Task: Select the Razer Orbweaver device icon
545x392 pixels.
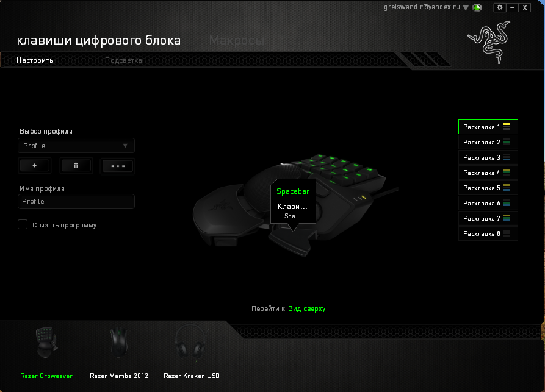Action: pos(46,343)
